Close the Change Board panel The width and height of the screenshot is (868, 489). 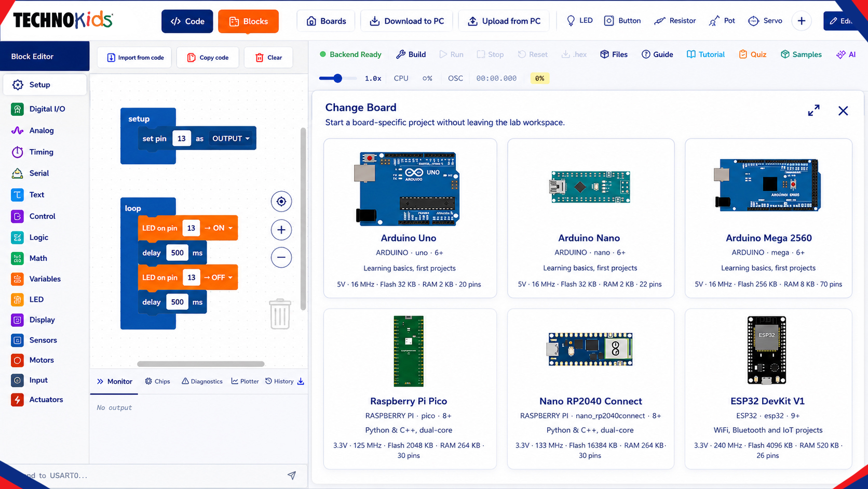click(843, 111)
